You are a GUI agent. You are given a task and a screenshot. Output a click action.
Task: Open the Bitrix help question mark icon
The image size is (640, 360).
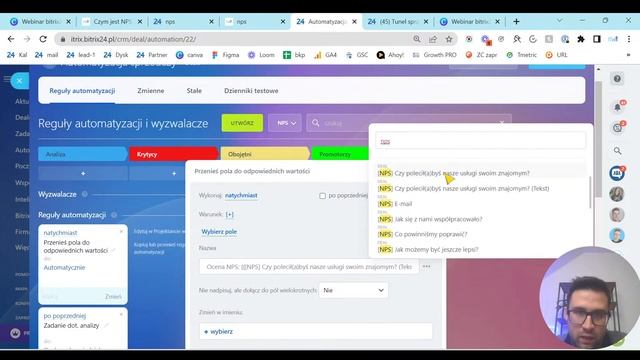pyautogui.click(x=617, y=78)
